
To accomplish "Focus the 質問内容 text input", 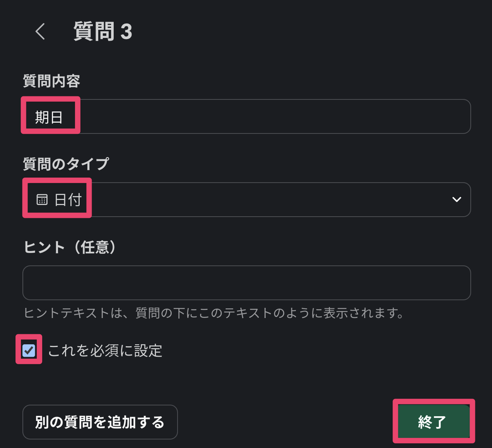I will (271, 116).
